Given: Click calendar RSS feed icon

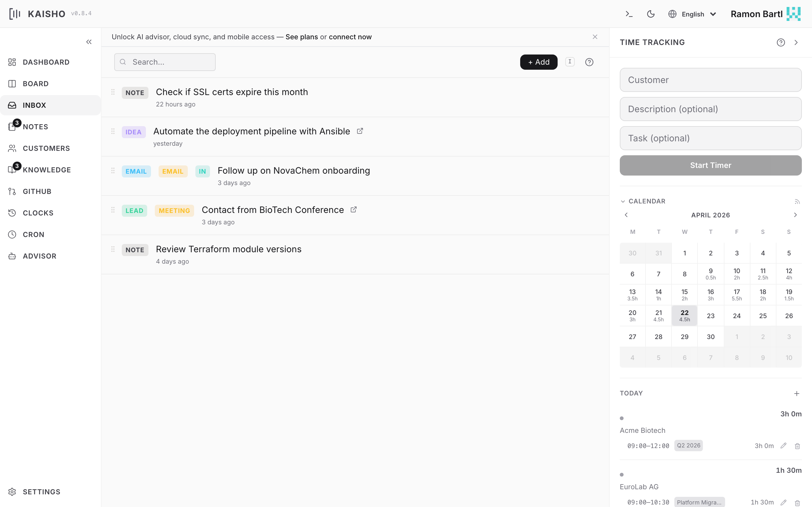Looking at the screenshot, I should [797, 202].
